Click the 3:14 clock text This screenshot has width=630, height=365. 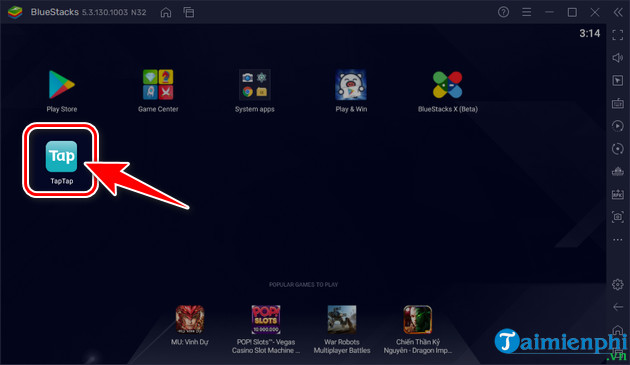pos(589,33)
